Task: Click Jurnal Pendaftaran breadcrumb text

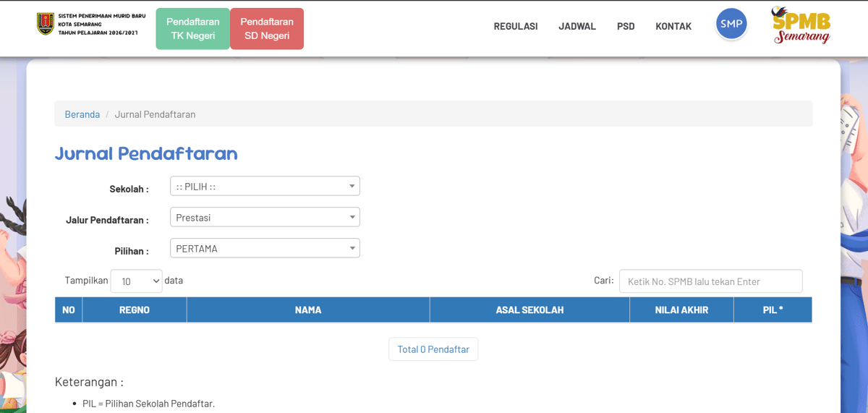Action: (155, 114)
